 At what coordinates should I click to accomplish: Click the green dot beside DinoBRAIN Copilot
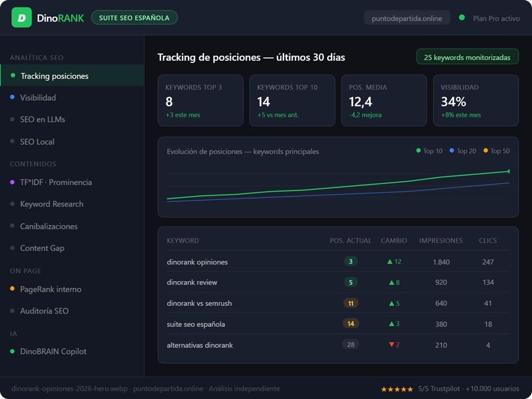(12, 351)
